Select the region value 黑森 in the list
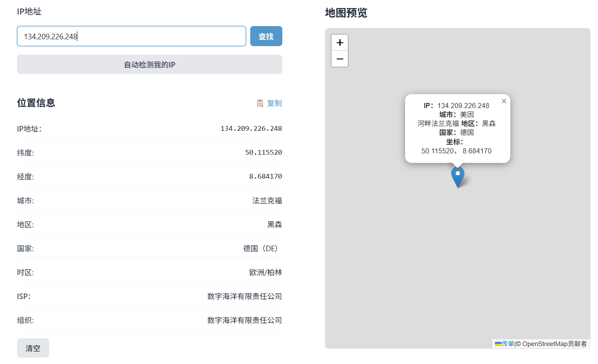The image size is (598, 364). tap(275, 224)
